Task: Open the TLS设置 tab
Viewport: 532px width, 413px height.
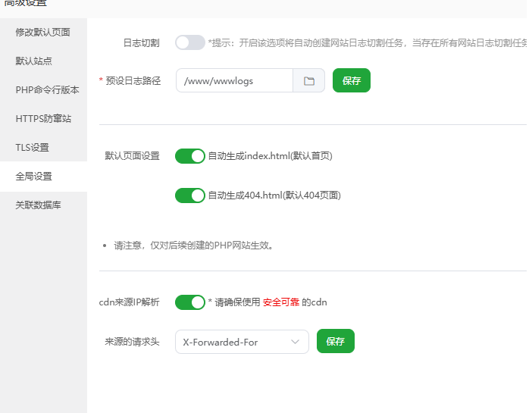Action: coord(33,147)
